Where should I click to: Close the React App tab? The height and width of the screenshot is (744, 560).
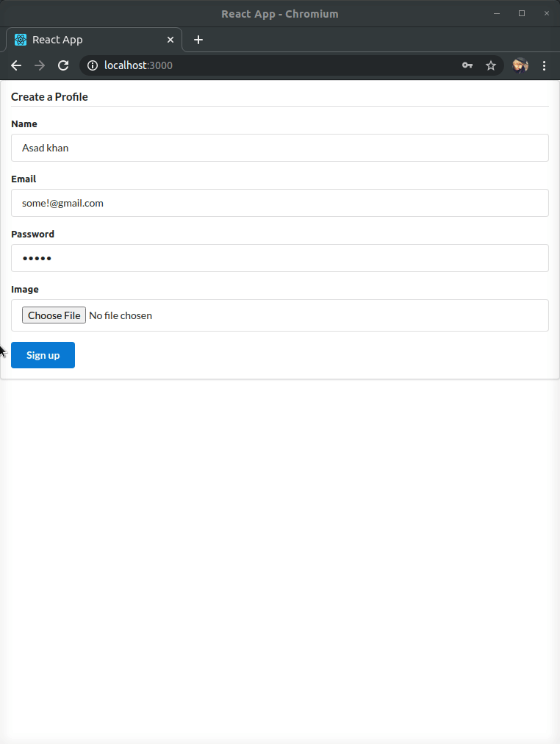pyautogui.click(x=170, y=40)
